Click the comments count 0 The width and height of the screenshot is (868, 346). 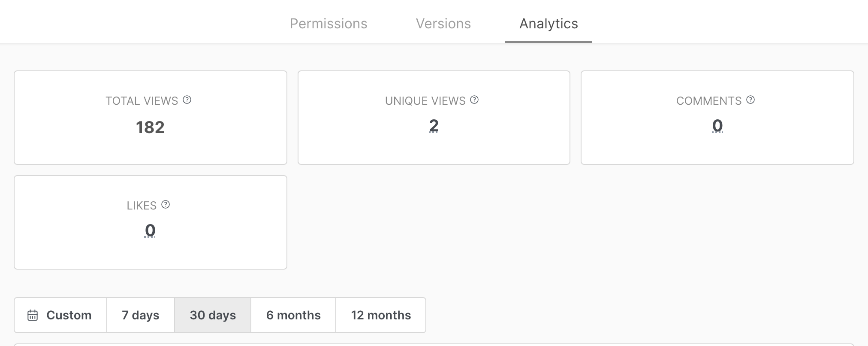click(717, 126)
